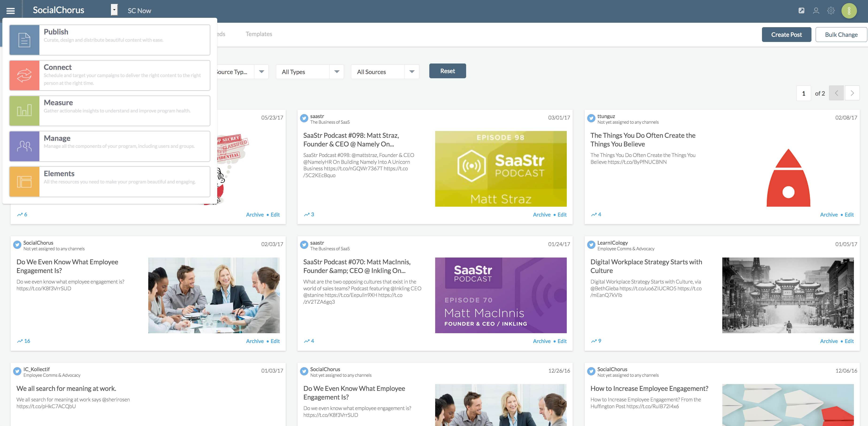Select Elements from the navigation menu
This screenshot has width=868, height=426.
click(x=110, y=182)
